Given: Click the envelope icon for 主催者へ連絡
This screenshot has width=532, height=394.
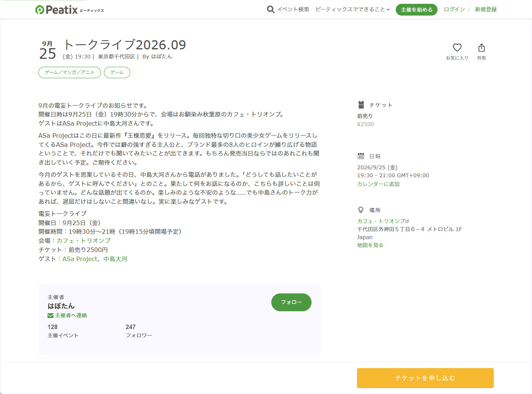Looking at the screenshot, I should point(50,315).
